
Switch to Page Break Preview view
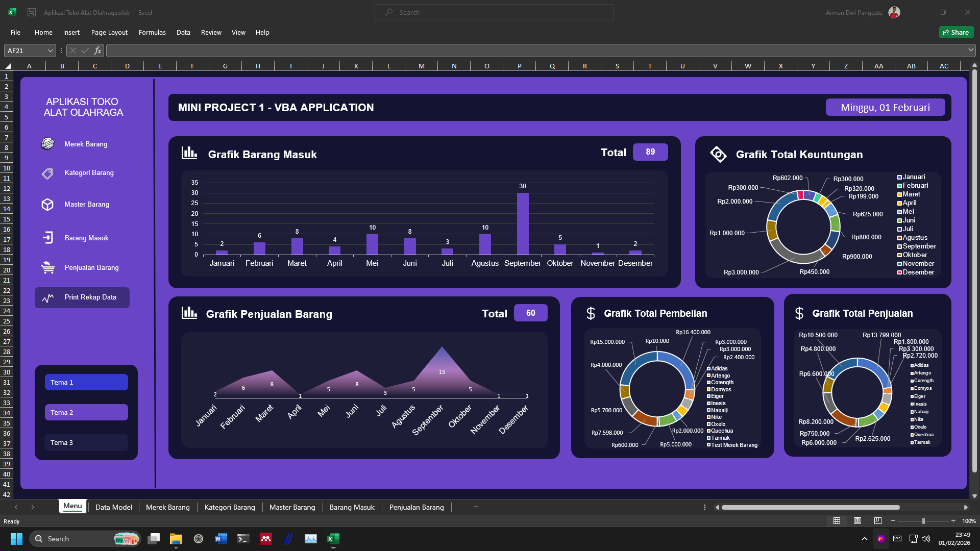coord(877,521)
